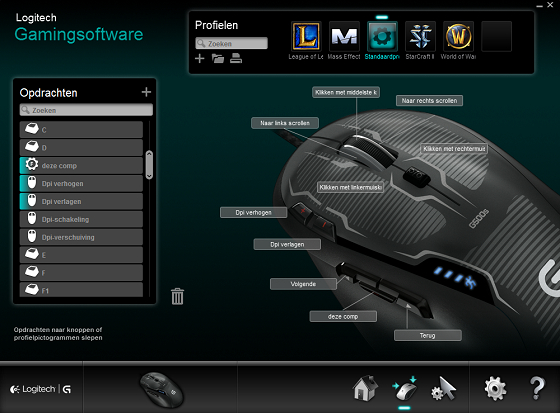Image resolution: width=560 pixels, height=413 pixels.
Task: Click the 'Volgende' mouse button label
Action: (303, 284)
